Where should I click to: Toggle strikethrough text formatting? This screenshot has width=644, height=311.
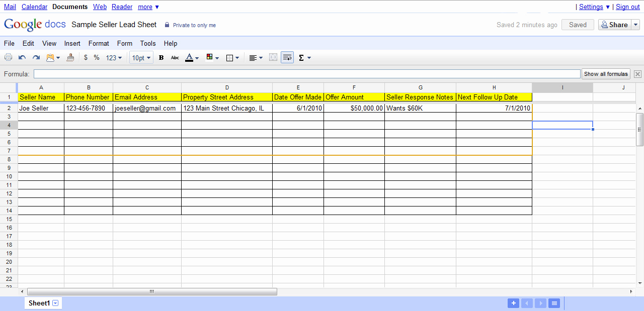[175, 58]
